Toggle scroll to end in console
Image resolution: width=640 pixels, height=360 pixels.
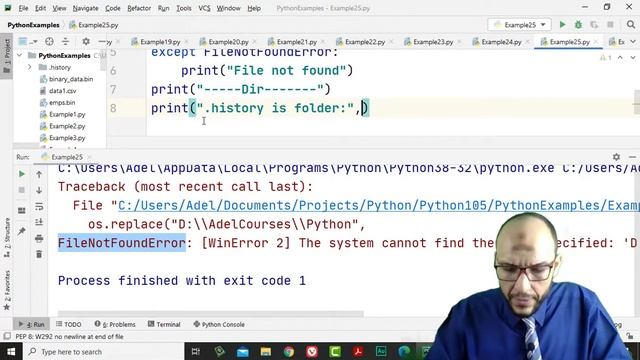(39, 222)
